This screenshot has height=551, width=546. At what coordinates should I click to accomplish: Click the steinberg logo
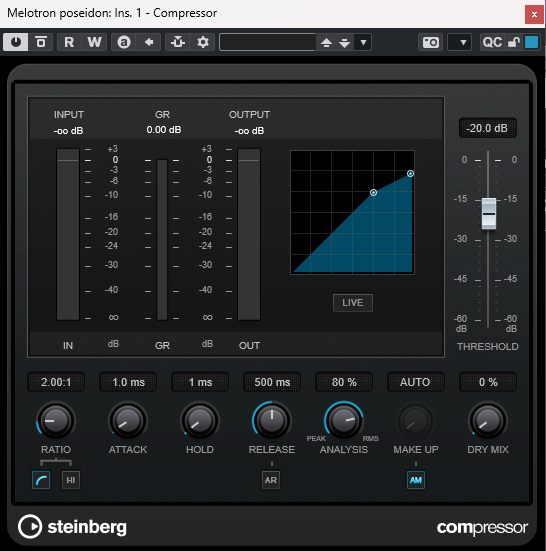pos(72,527)
